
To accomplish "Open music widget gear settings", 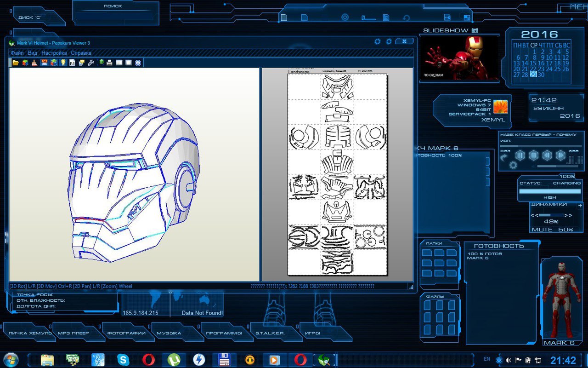I will coord(513,165).
